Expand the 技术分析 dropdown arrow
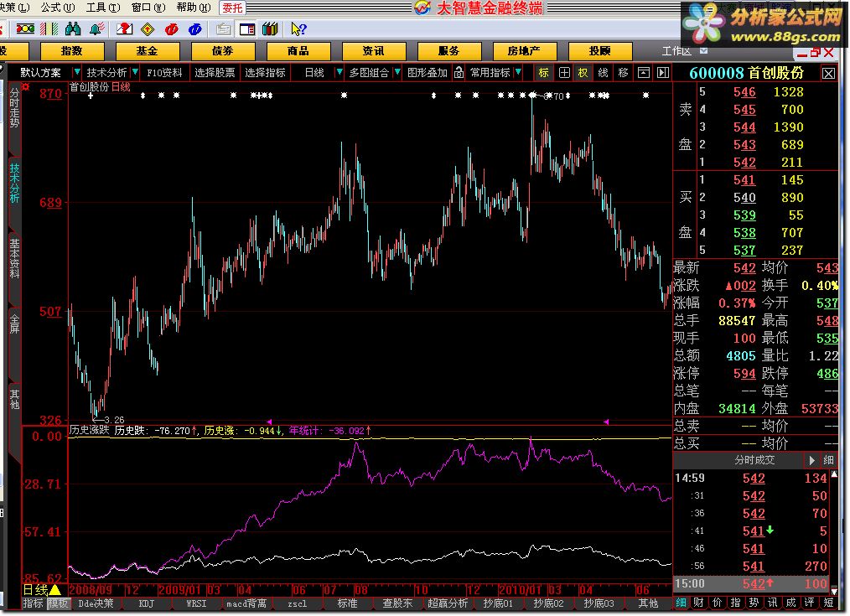This screenshot has width=850, height=616. (x=134, y=72)
